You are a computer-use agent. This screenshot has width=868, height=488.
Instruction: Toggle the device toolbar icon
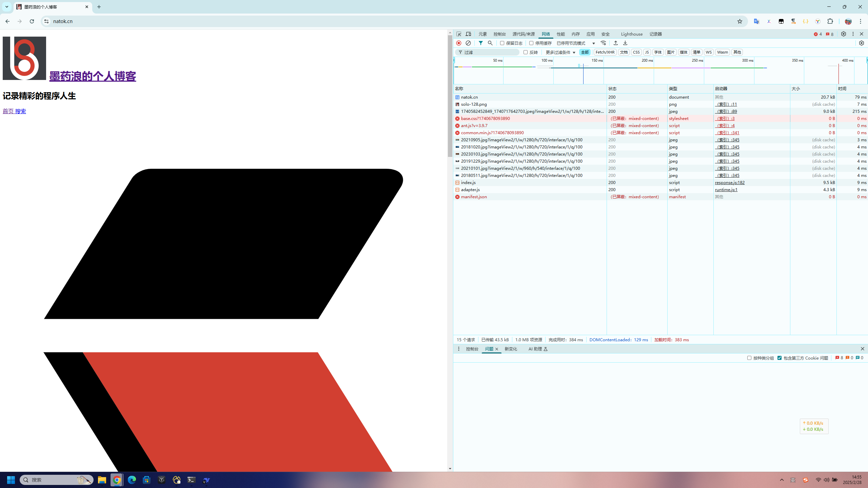click(x=468, y=34)
